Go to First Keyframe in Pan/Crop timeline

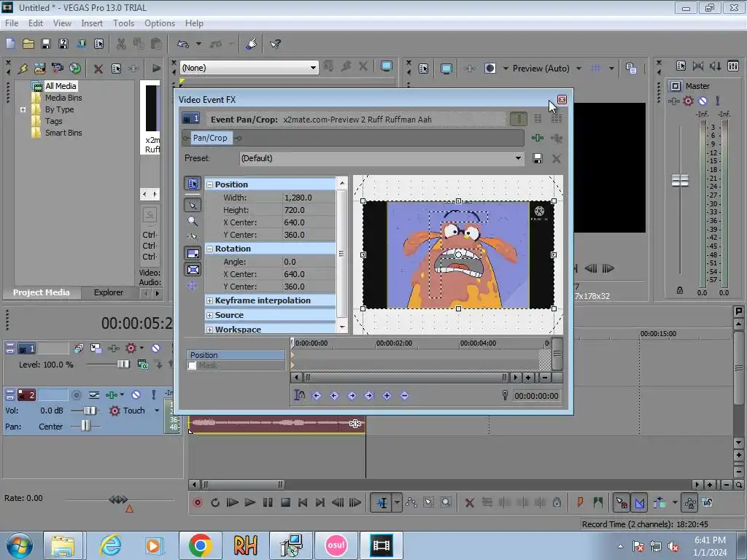(317, 395)
